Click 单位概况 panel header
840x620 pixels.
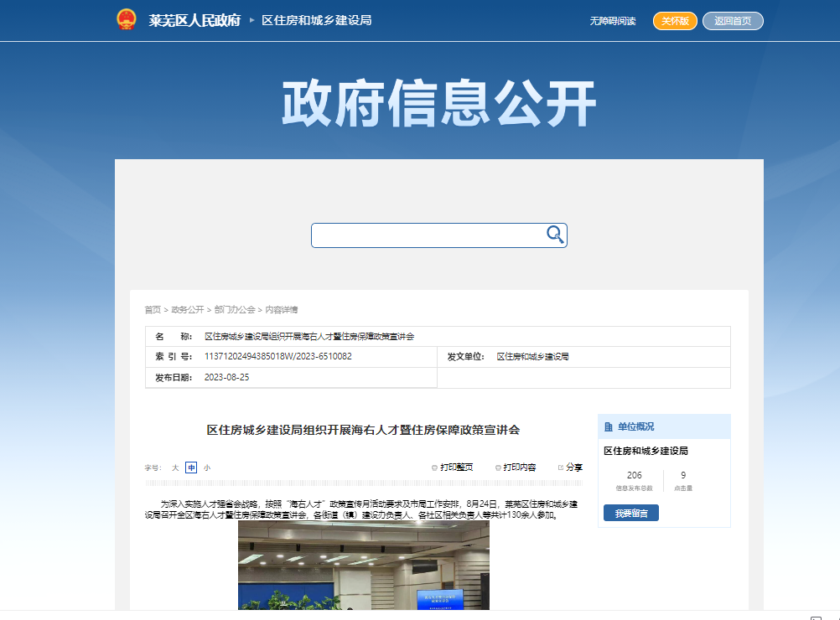664,426
